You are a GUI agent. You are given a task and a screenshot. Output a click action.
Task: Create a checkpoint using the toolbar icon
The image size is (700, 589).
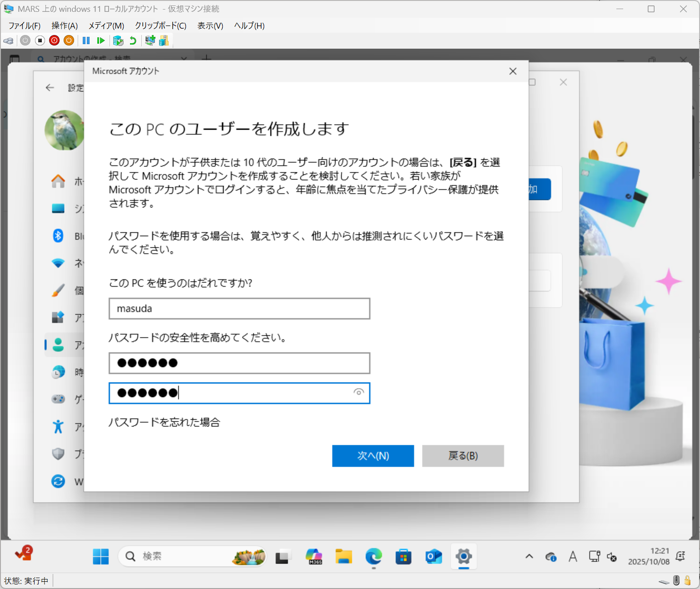tap(118, 40)
